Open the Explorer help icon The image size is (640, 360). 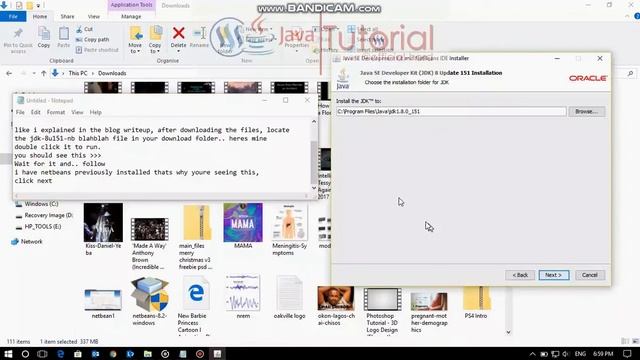tap(637, 16)
